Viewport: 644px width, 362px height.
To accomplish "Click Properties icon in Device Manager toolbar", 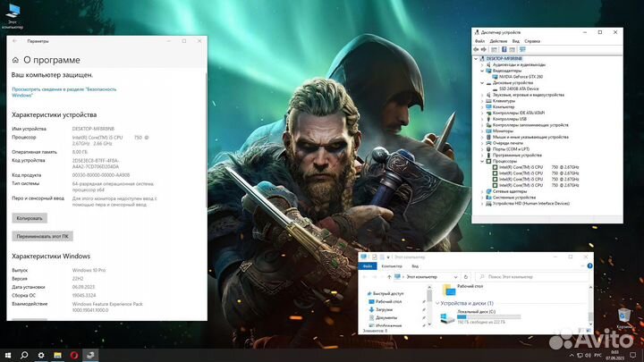I will point(494,50).
